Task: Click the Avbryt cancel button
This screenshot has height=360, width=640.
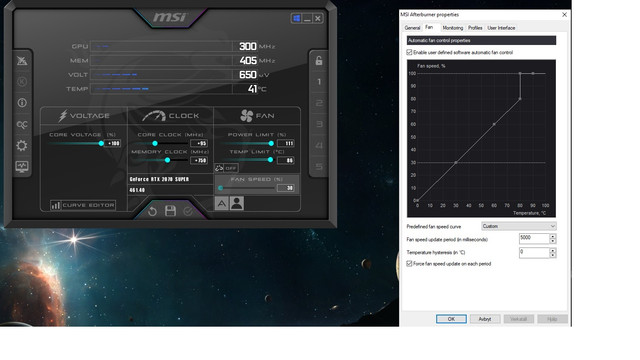Action: (485, 319)
